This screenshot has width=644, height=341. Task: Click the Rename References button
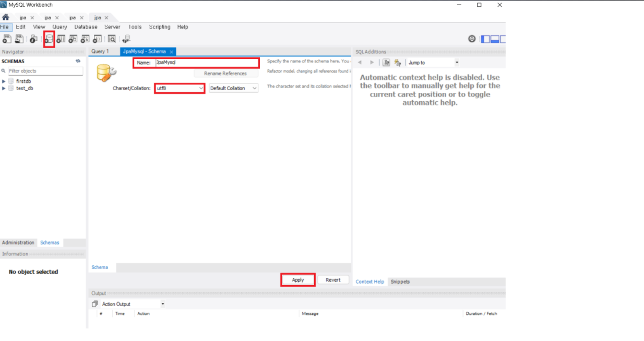(225, 74)
